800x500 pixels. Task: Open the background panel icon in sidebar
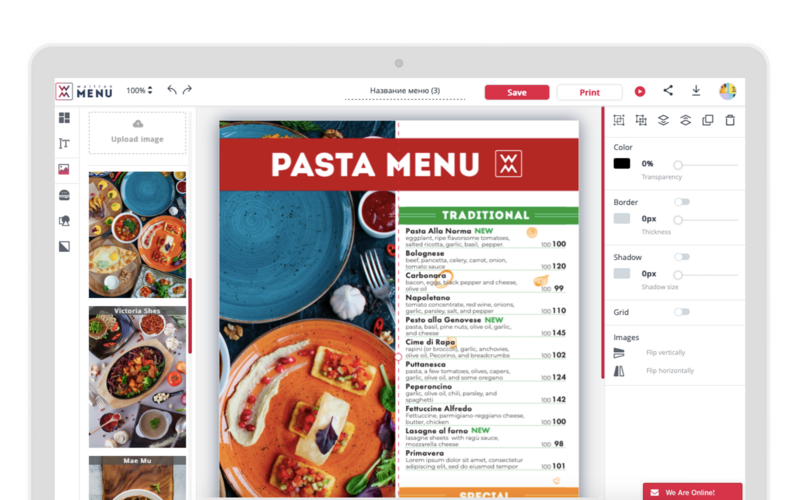click(x=64, y=246)
